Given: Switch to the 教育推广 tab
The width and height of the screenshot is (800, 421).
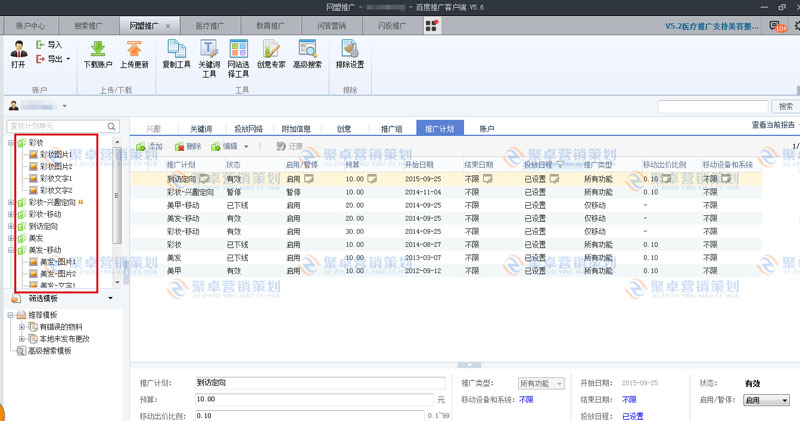Looking at the screenshot, I should click(x=270, y=26).
